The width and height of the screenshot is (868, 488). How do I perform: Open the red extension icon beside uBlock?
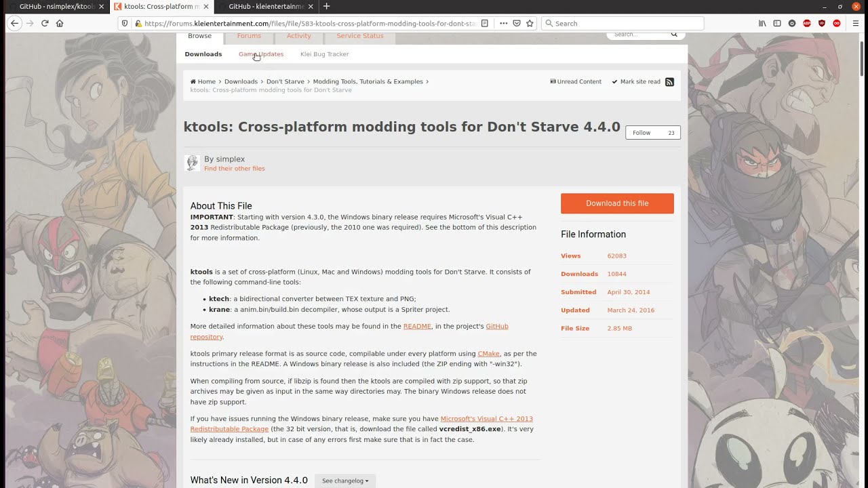837,23
